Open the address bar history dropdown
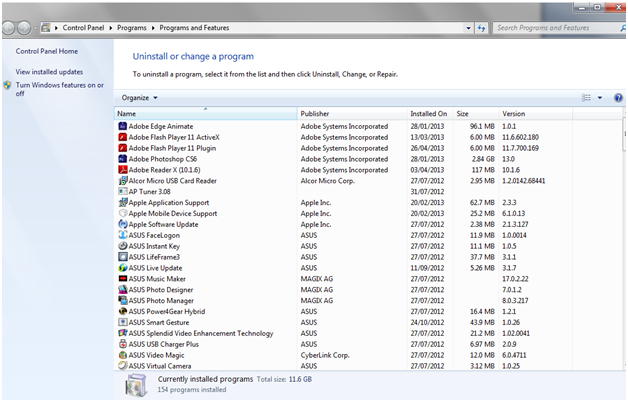 pos(468,28)
